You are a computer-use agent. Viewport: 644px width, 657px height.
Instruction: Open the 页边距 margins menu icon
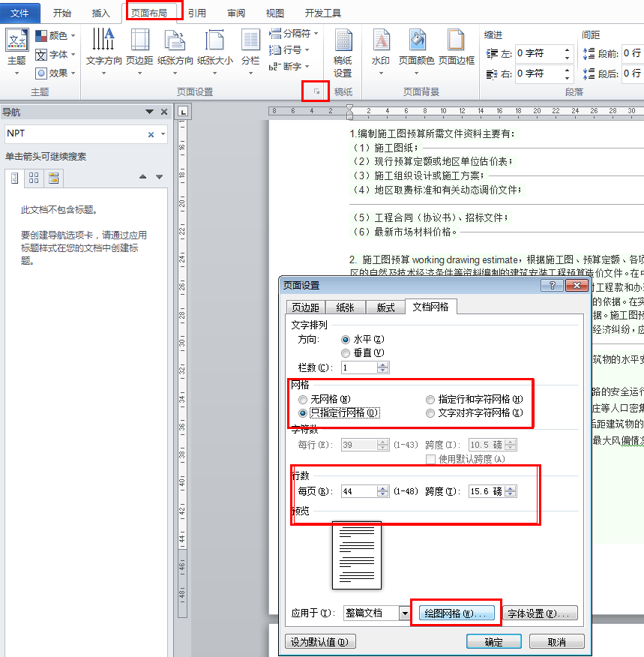[x=140, y=40]
